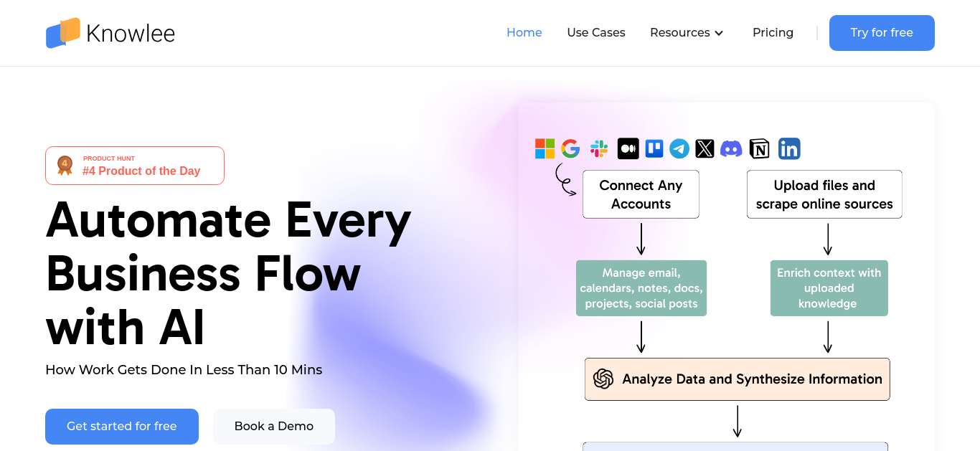Click the Trello logo icon
Image resolution: width=980 pixels, height=451 pixels.
pos(654,148)
